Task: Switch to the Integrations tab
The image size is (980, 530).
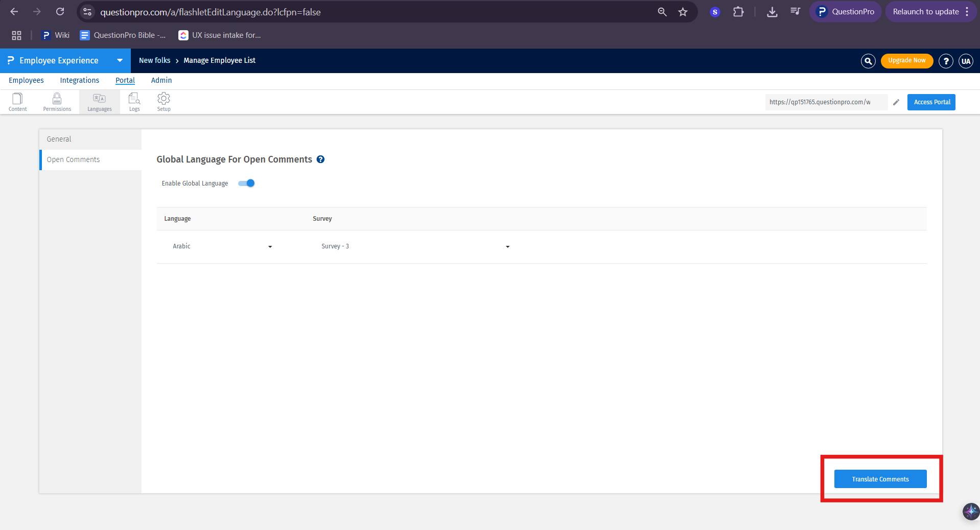Action: (x=80, y=80)
